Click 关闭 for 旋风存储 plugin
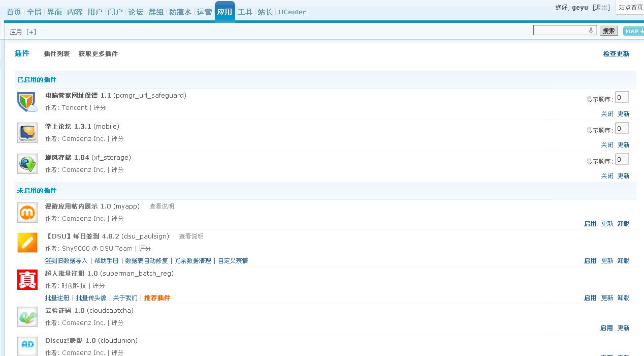The image size is (644, 356). 607,176
